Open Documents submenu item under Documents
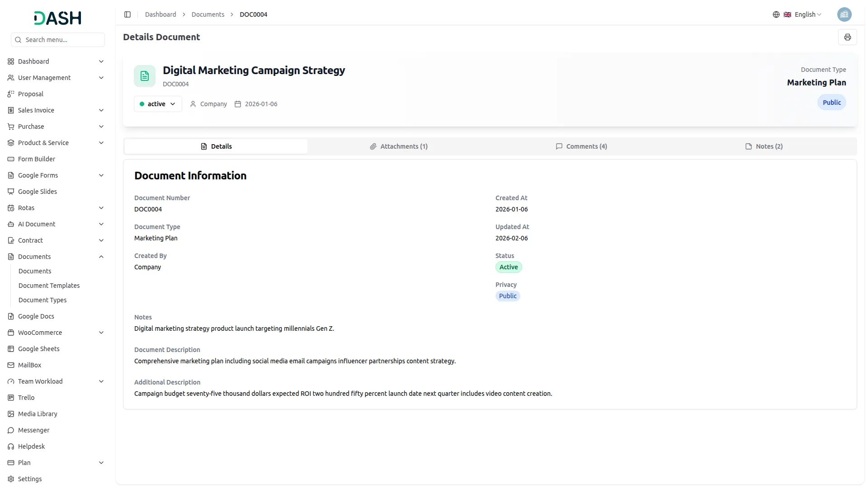 tap(35, 271)
